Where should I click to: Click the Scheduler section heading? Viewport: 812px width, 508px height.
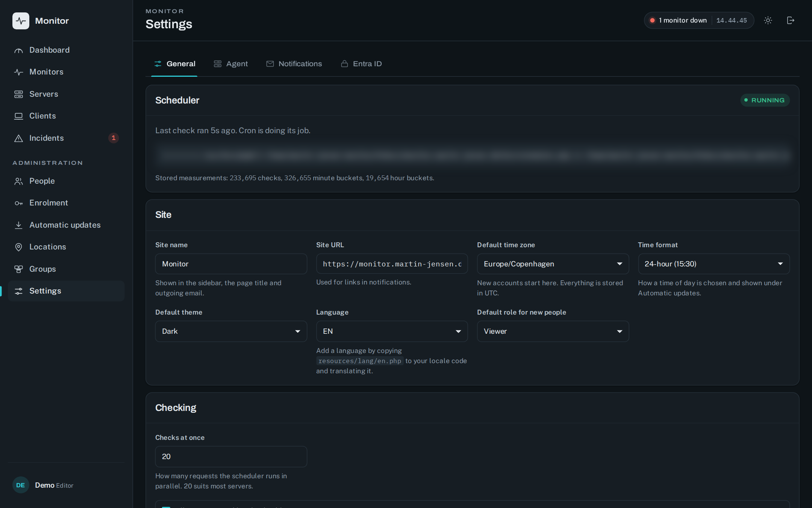[177, 100]
